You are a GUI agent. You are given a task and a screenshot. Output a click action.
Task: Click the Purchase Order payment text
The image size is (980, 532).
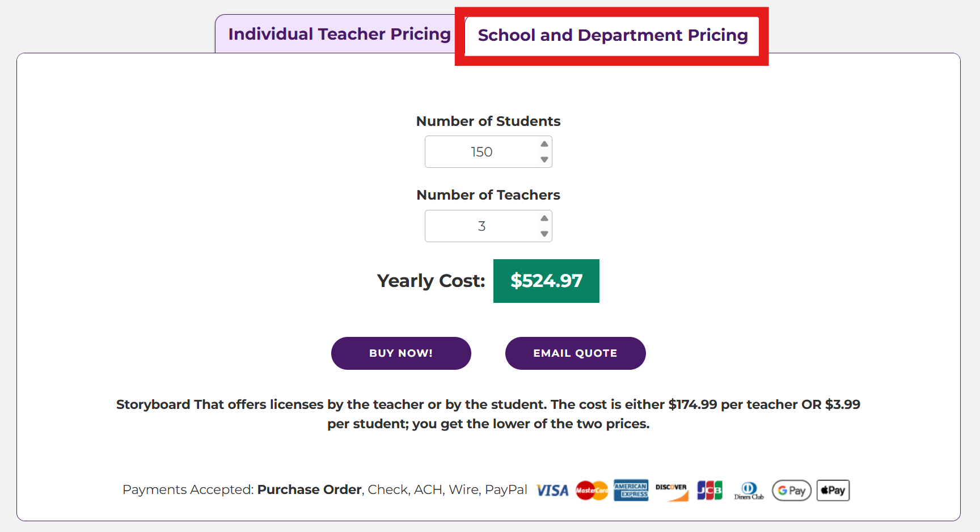click(x=309, y=489)
